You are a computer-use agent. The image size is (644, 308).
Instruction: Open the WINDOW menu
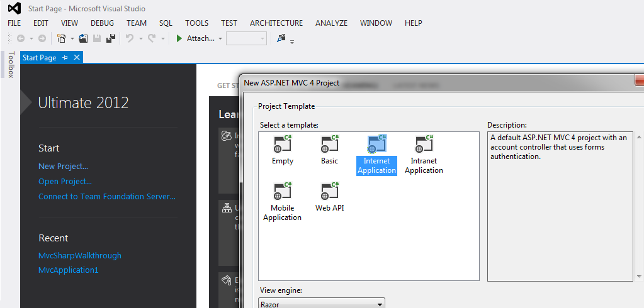point(376,23)
